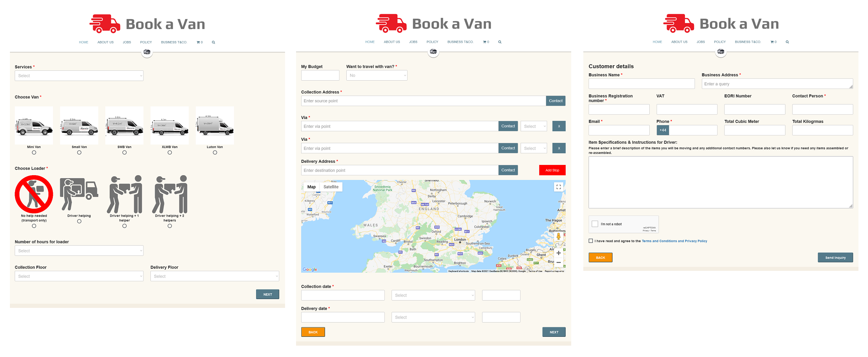Click the Send Inquiry button
Screen dimensions: 868x357
835,258
